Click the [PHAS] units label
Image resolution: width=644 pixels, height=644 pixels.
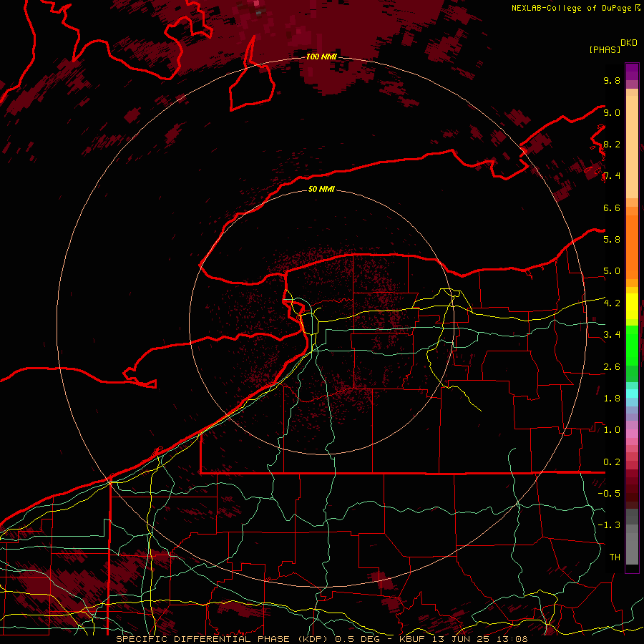605,50
